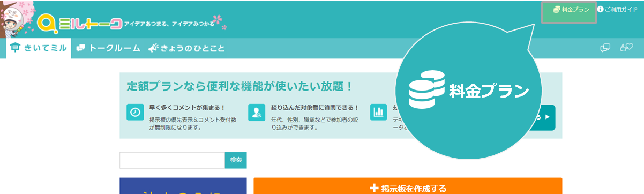The height and width of the screenshot is (194, 644).
Task: Click the bar chart feature icon
Action: (379, 113)
